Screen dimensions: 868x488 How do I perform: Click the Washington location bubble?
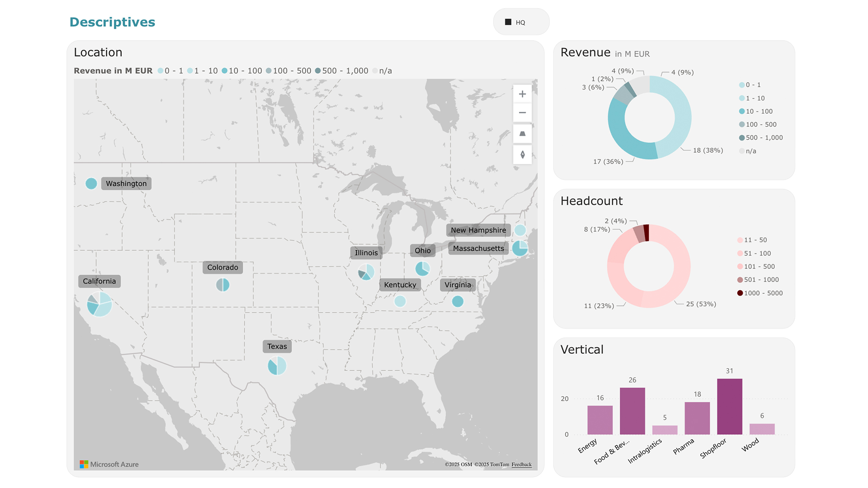[91, 183]
